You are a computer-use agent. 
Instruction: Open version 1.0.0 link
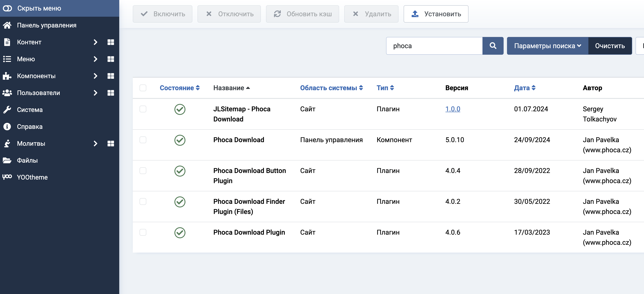(x=452, y=109)
